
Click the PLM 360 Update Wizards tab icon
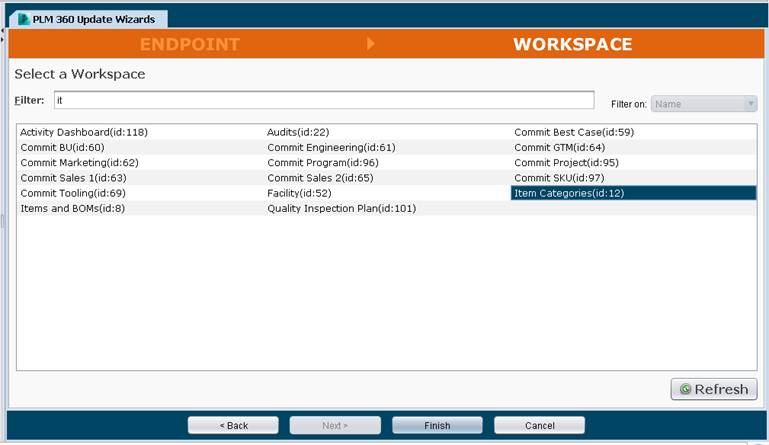pyautogui.click(x=24, y=19)
